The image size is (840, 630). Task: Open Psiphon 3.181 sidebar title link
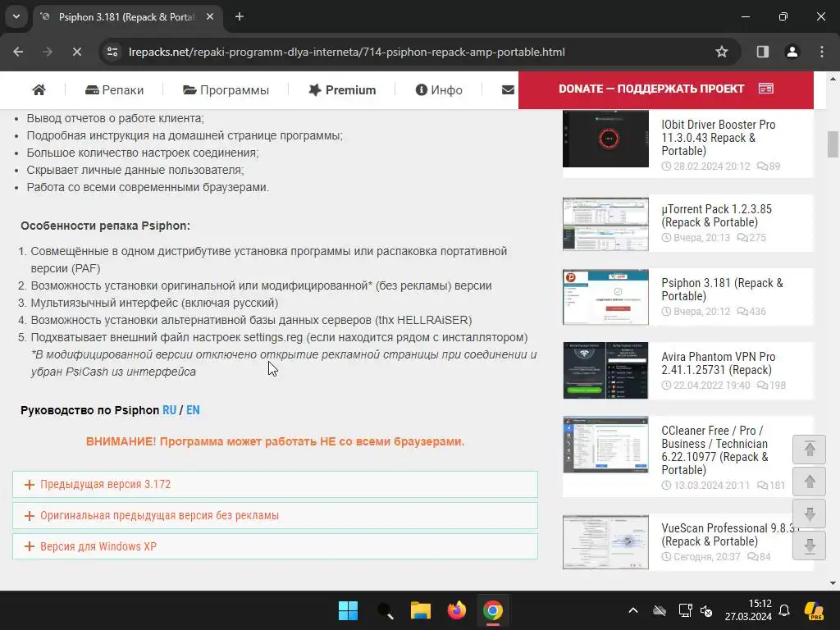point(722,290)
